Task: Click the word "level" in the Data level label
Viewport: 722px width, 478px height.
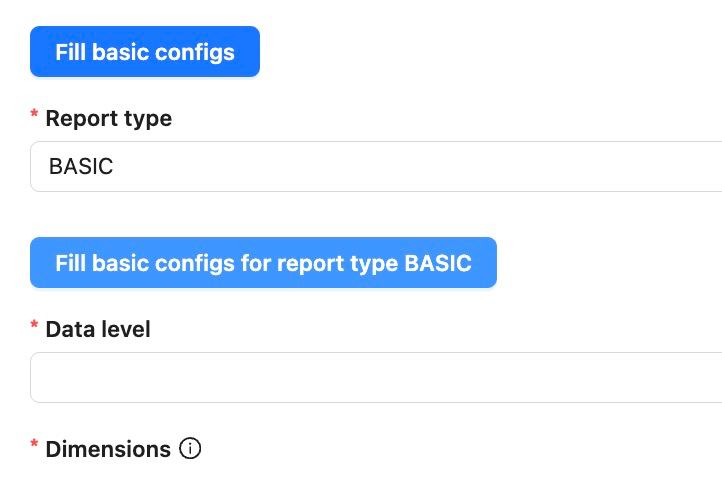Action: pos(124,329)
